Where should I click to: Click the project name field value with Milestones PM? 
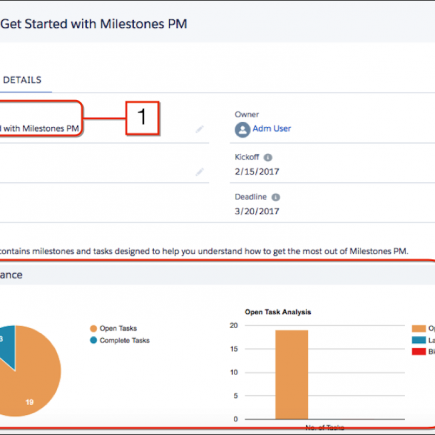[39, 129]
